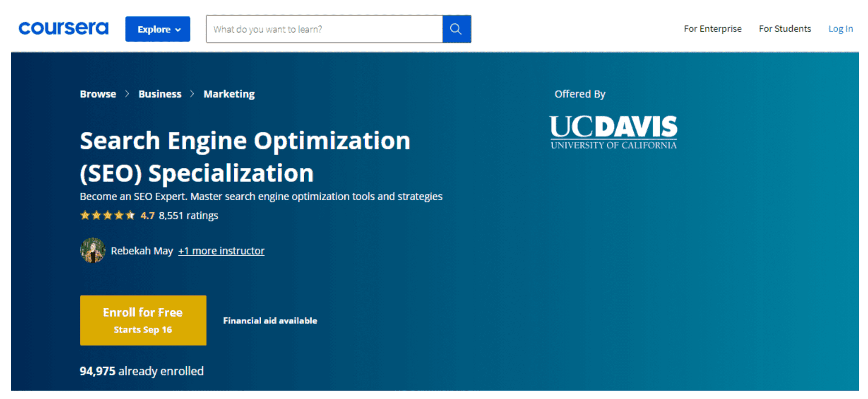The image size is (868, 399).
Task: Click the Financial aid available link
Action: (270, 321)
